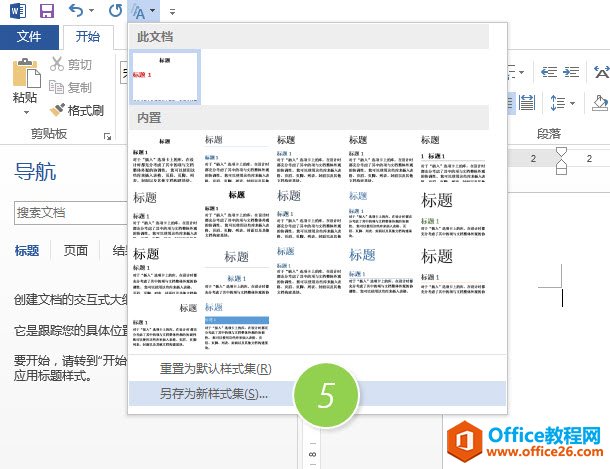Switch to the 开始 ribbon tab
610x469 pixels.
tap(88, 37)
